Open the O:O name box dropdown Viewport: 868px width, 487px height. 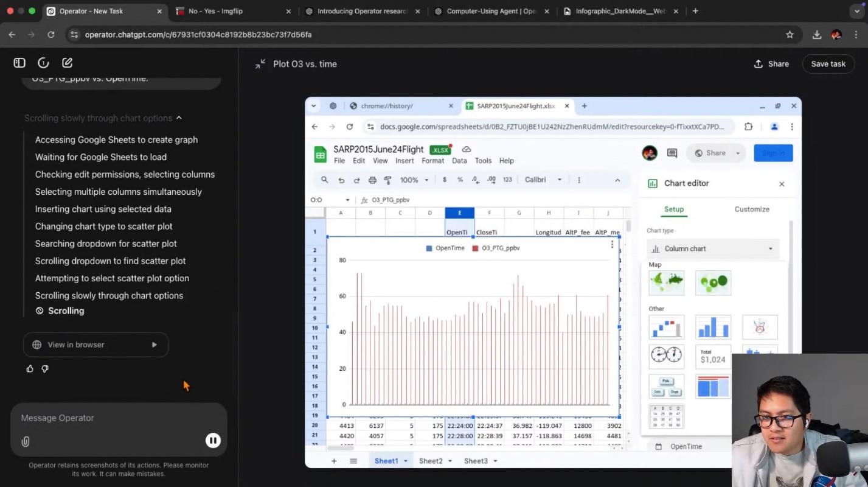(347, 200)
